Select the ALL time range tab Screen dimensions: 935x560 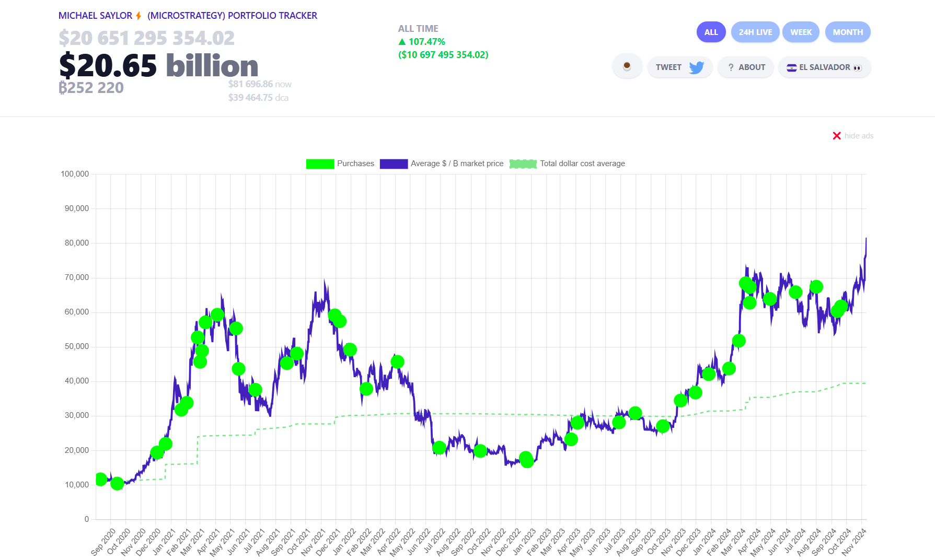tap(711, 32)
